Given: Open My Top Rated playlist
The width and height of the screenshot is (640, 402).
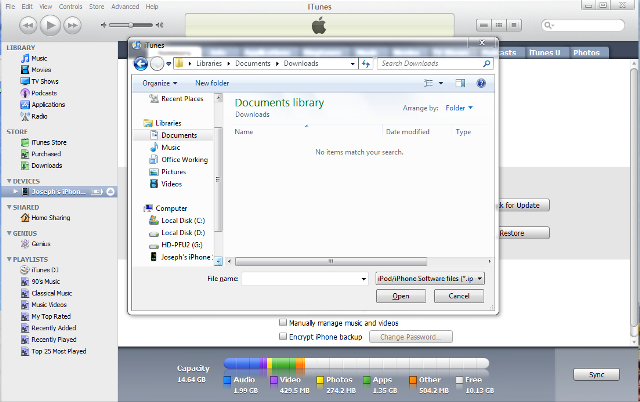Looking at the screenshot, I should (x=51, y=316).
